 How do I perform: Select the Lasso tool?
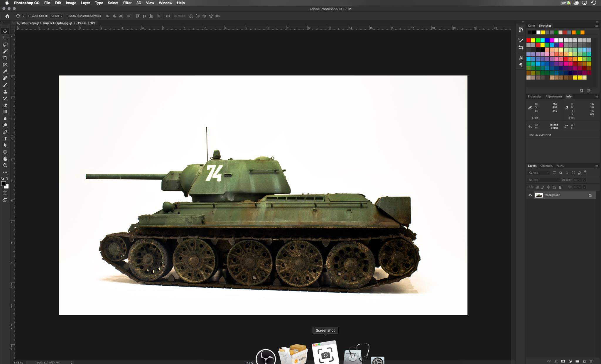coord(5,45)
